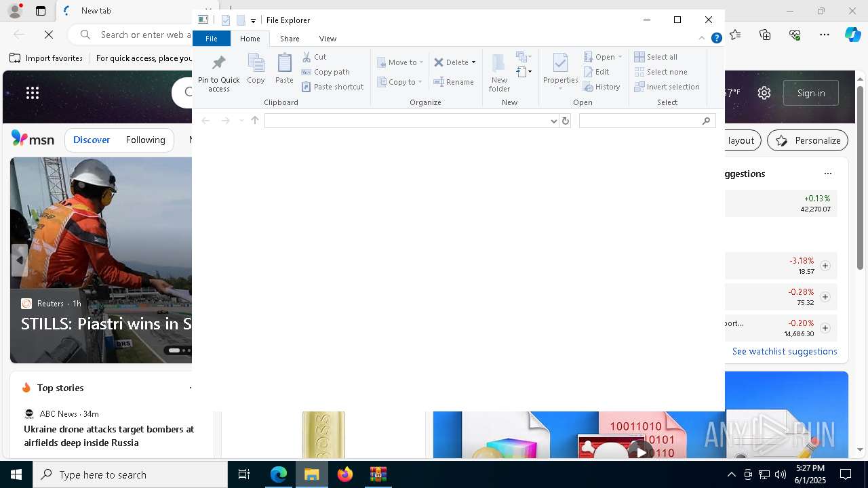Open Task View on the taskbar
868x488 pixels.
[x=244, y=474]
